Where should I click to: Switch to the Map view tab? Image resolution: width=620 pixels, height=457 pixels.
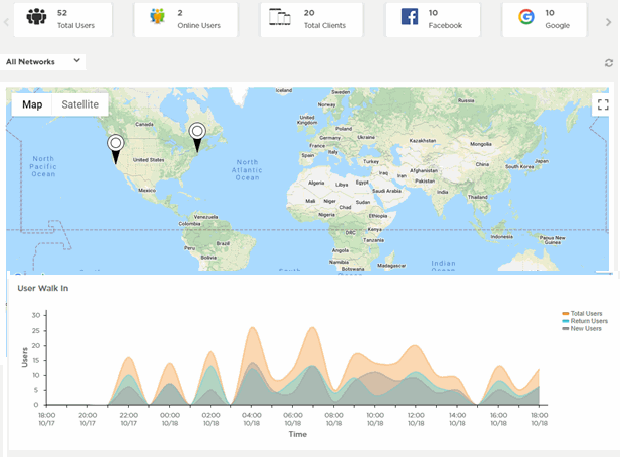pos(32,105)
